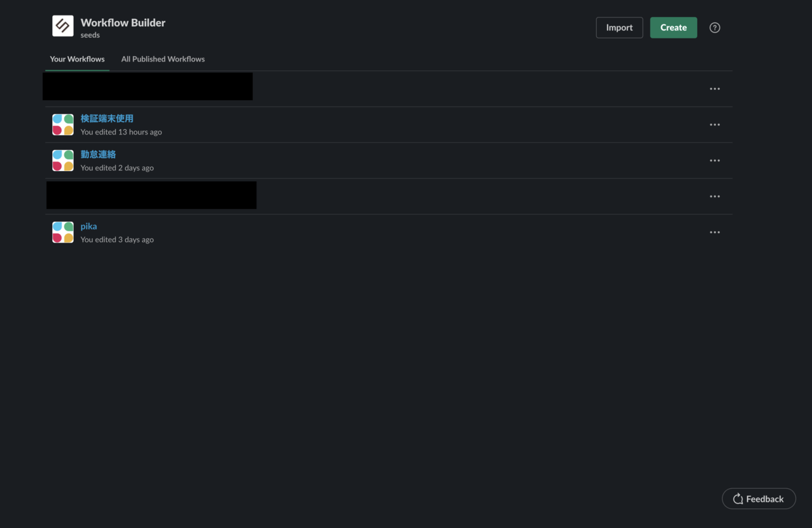Click the 勤怠連絡 workflow icon

pos(63,160)
